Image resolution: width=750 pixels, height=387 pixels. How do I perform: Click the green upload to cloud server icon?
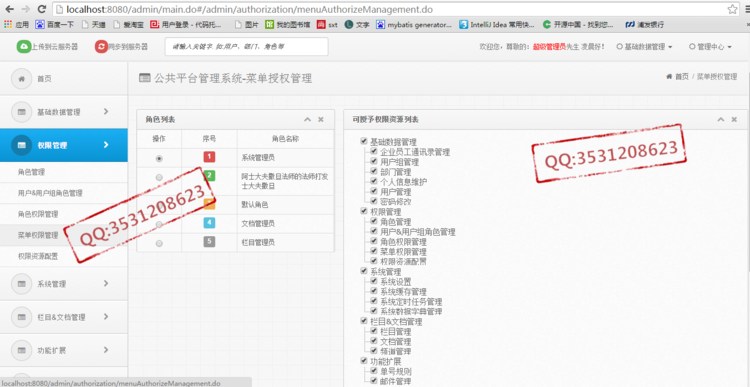tap(23, 46)
